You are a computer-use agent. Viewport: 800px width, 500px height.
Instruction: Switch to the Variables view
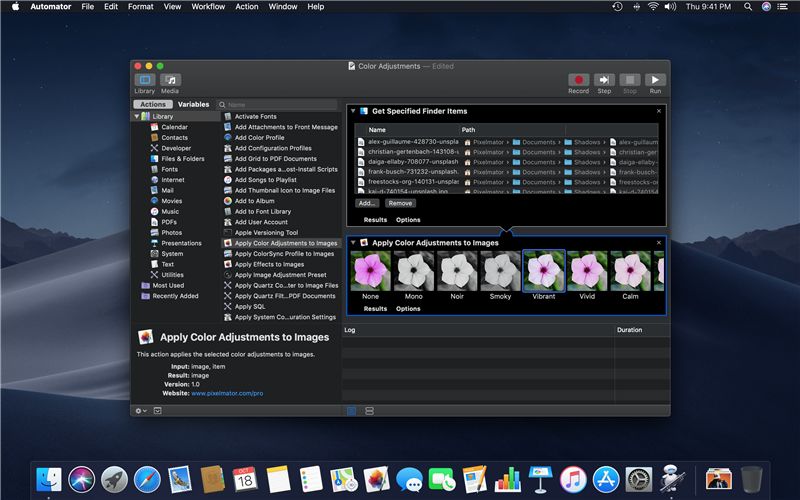[193, 104]
